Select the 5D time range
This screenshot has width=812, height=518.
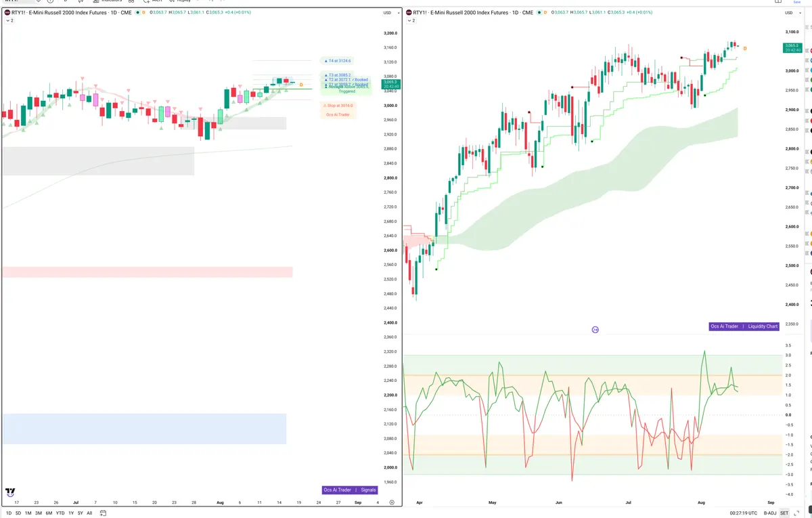click(x=18, y=513)
